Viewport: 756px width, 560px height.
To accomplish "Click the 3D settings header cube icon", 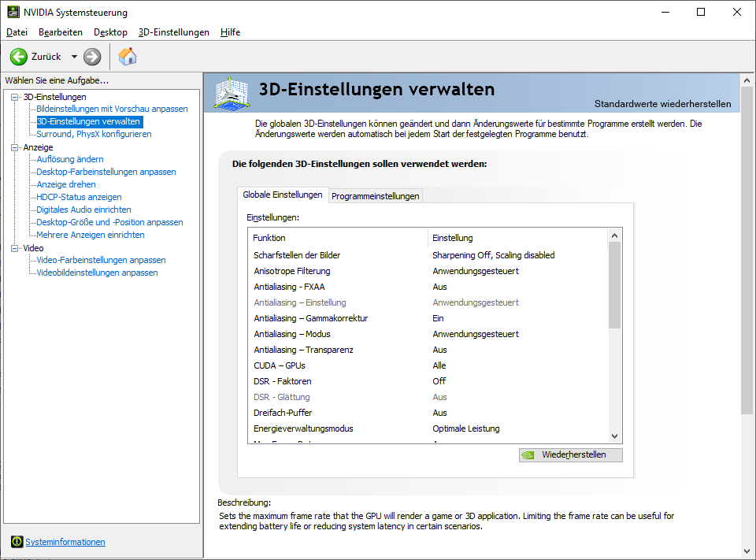I will (232, 93).
